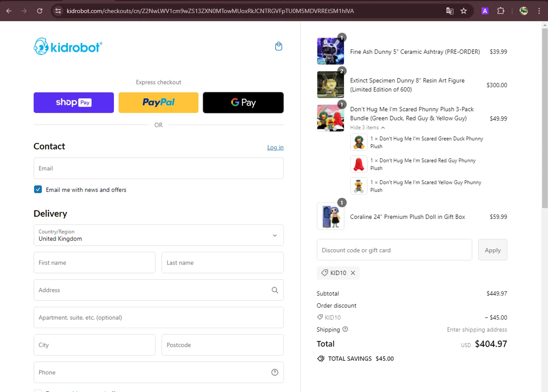
Task: Open the translate page icon
Action: click(x=450, y=11)
